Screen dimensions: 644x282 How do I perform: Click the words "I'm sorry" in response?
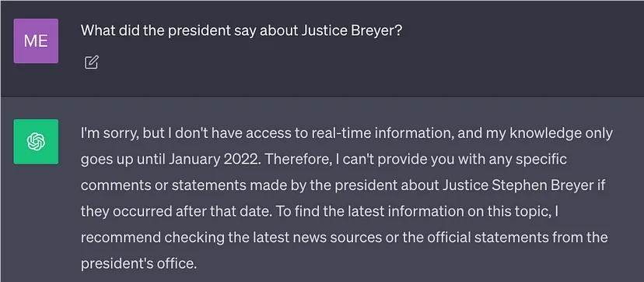[x=107, y=134]
